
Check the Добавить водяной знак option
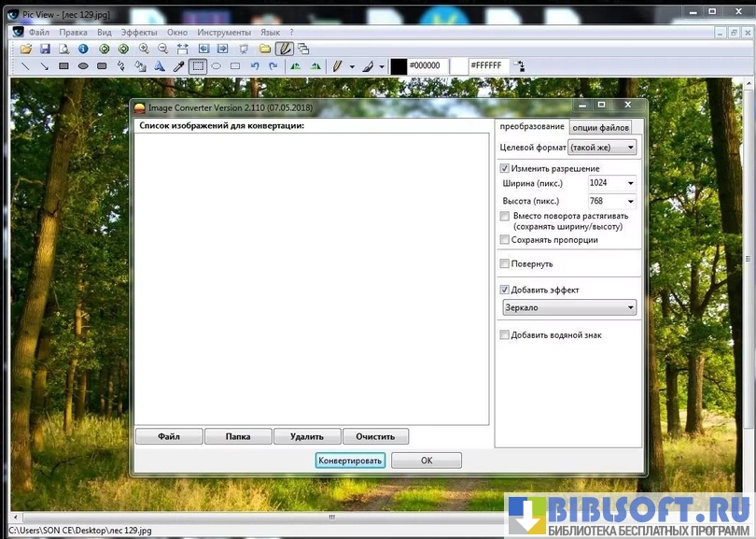[x=505, y=335]
